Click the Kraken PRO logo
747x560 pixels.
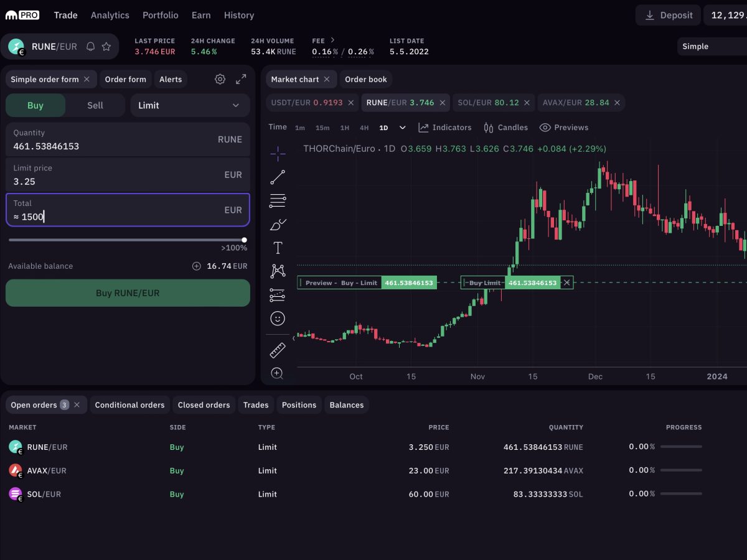click(22, 15)
